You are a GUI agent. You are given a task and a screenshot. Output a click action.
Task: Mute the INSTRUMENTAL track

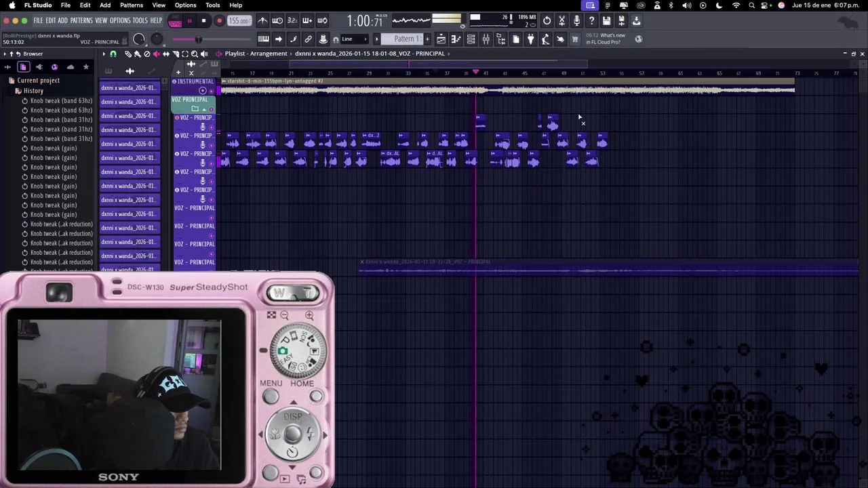[211, 91]
